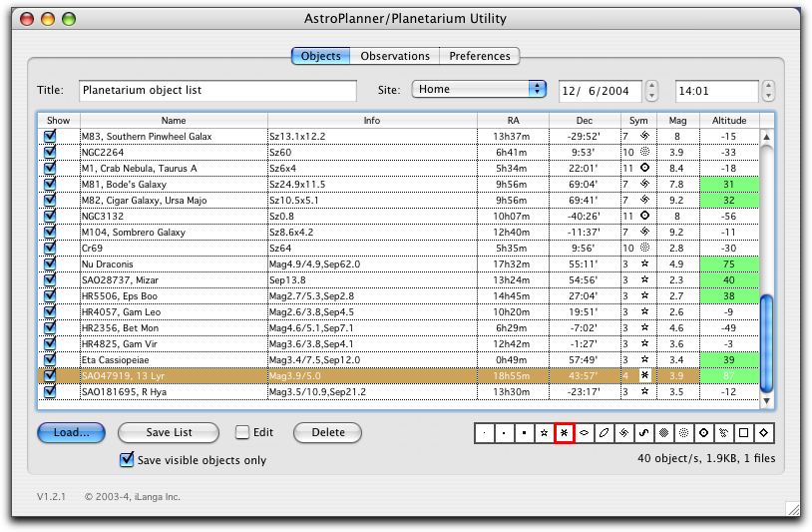The height and width of the screenshot is (532, 812).
Task: Open the Site dropdown showing Home
Action: (x=479, y=89)
